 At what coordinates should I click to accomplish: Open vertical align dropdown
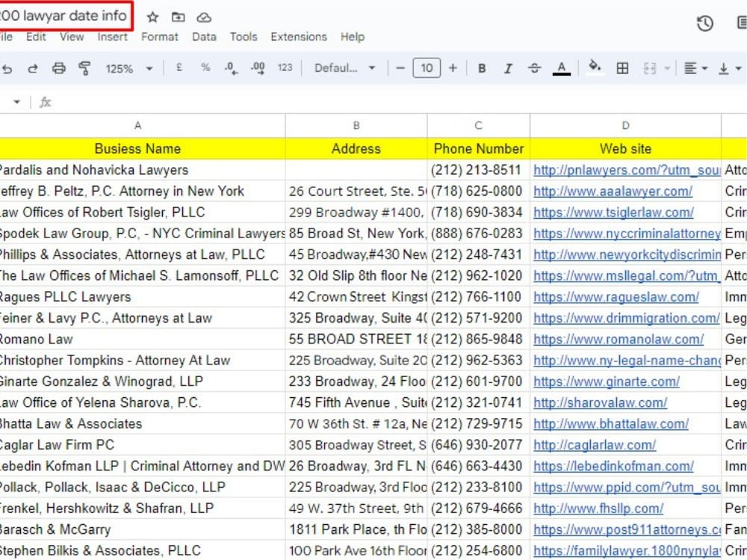click(729, 69)
